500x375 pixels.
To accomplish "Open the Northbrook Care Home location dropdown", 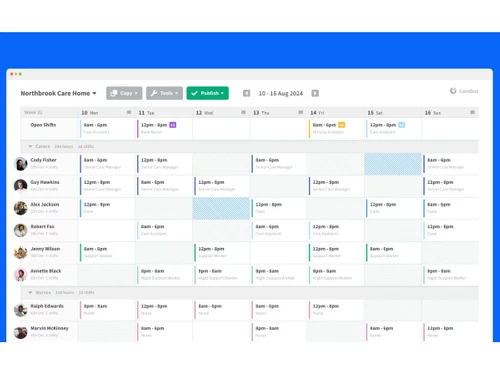I will (x=58, y=93).
